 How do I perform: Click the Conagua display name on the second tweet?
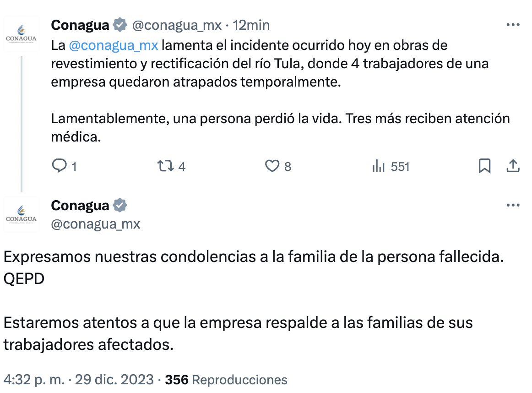click(80, 206)
